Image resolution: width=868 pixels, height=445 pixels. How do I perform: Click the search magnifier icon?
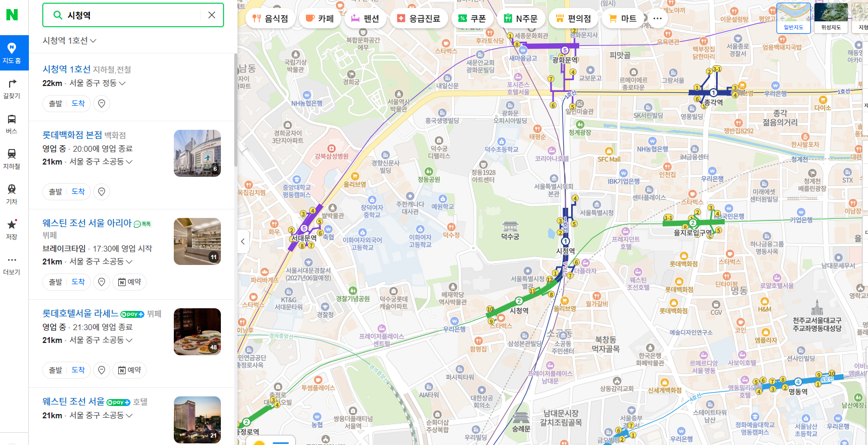pos(58,15)
